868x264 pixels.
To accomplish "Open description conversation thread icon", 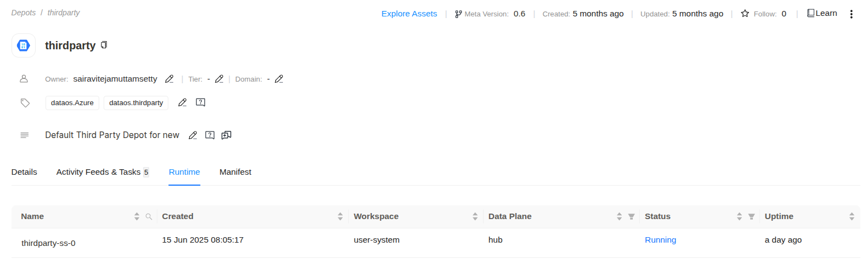I will click(226, 135).
